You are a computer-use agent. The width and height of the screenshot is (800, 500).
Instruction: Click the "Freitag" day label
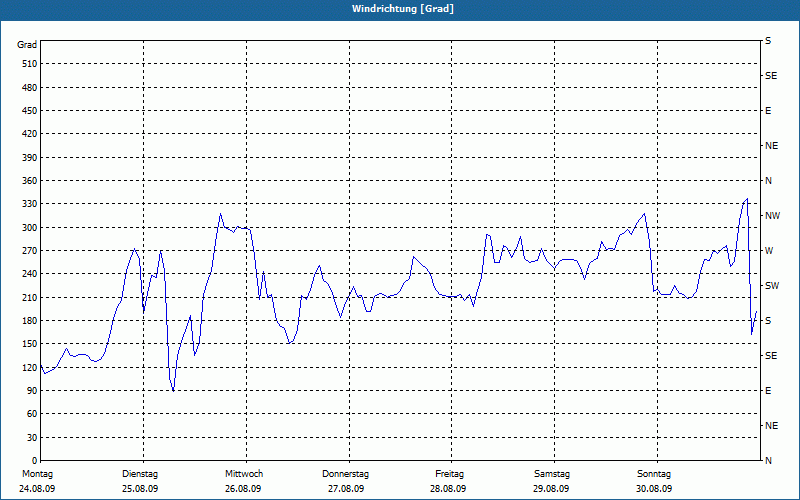click(x=449, y=474)
